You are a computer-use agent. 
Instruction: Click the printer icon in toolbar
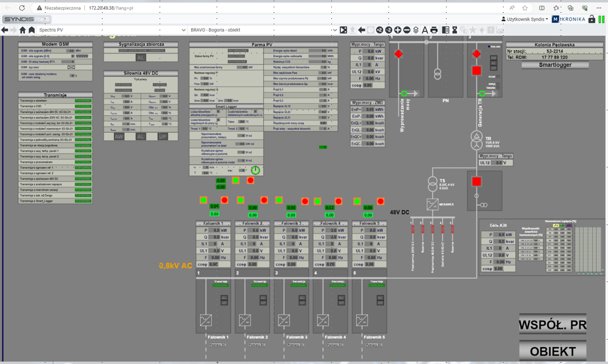pos(434,30)
